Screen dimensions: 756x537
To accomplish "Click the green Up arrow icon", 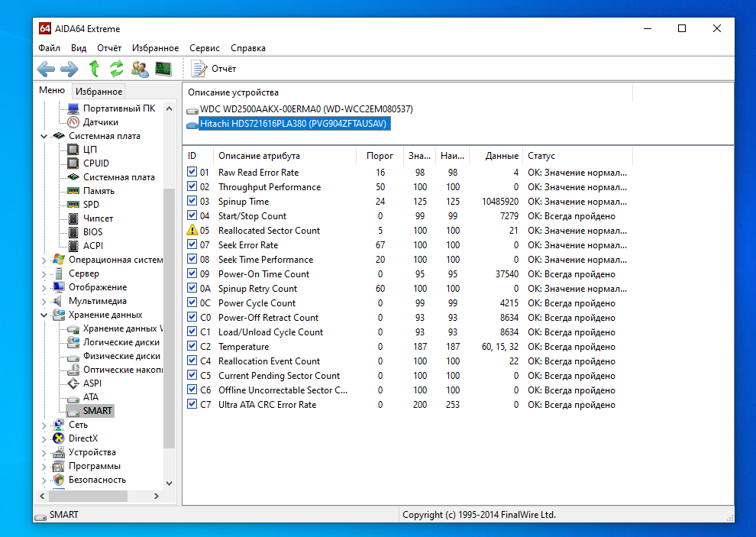I will click(x=94, y=69).
